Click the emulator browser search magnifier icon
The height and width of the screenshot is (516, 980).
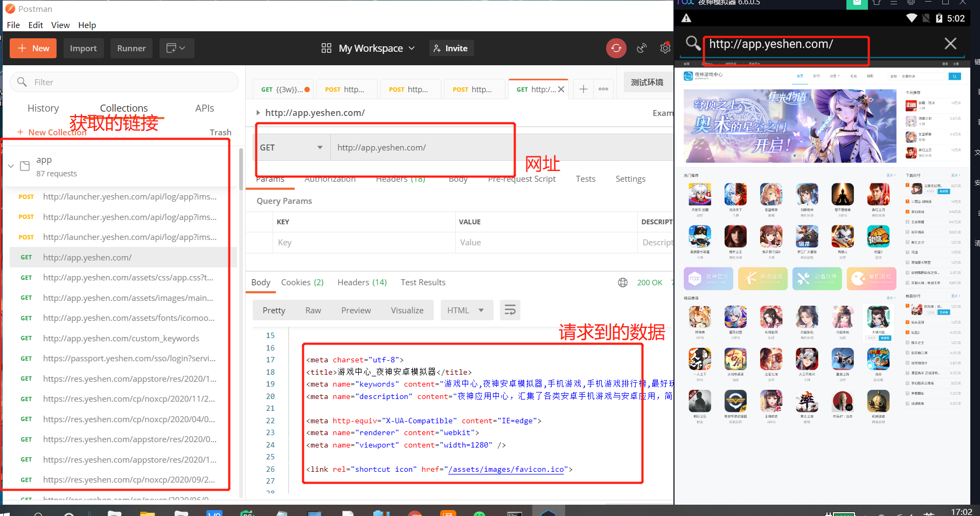[693, 43]
